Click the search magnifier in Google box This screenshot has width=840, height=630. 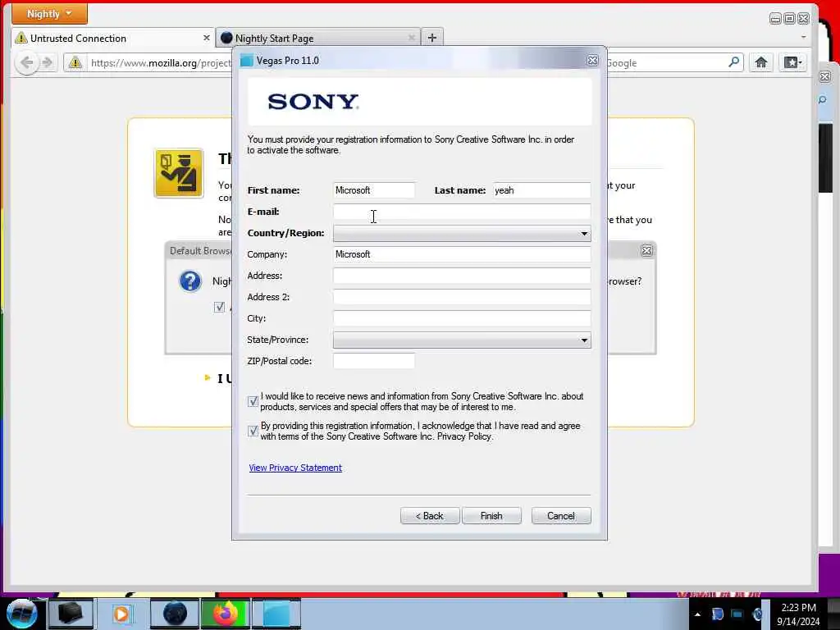pyautogui.click(x=734, y=62)
